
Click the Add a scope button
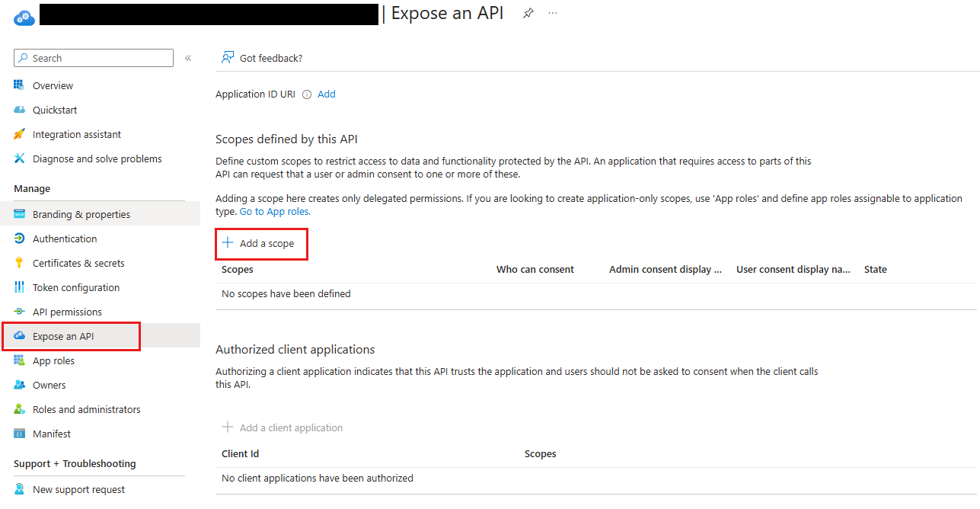(261, 244)
